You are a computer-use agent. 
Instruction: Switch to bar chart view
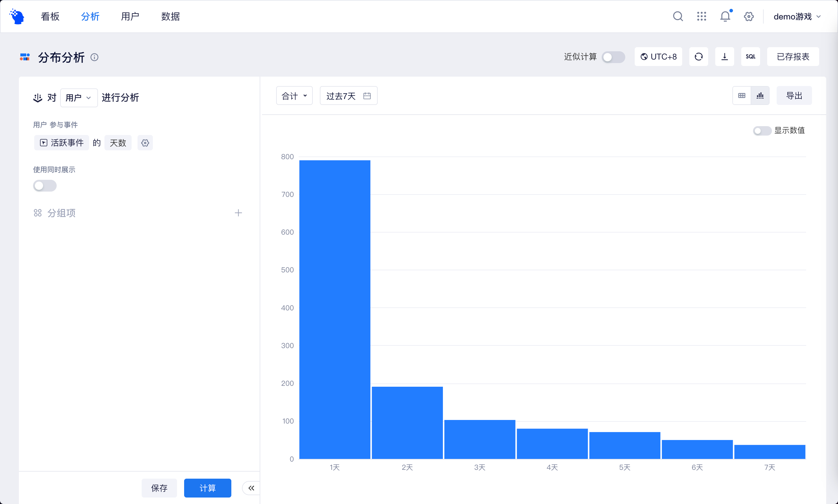point(760,95)
